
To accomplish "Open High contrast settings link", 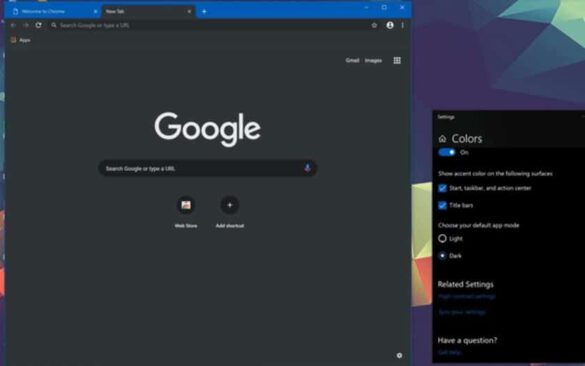I will point(467,297).
